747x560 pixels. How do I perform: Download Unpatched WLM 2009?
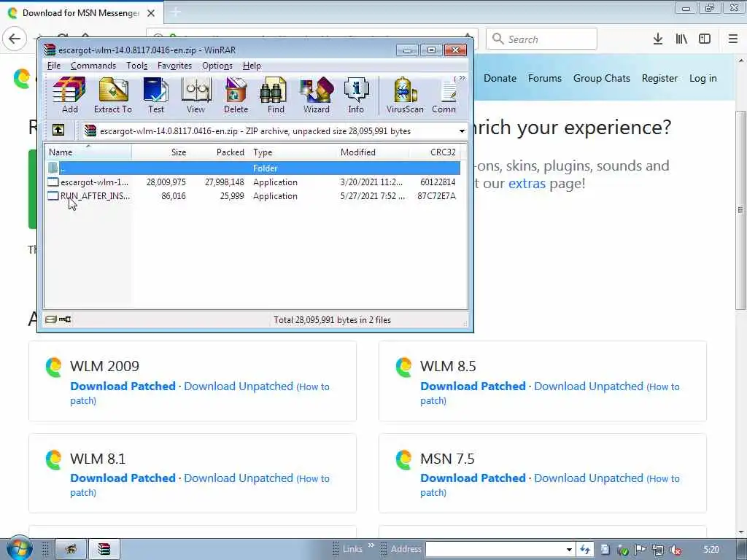pos(239,386)
